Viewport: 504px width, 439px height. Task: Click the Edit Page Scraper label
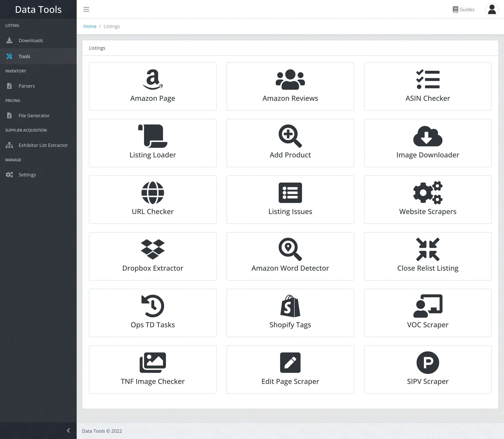point(290,381)
